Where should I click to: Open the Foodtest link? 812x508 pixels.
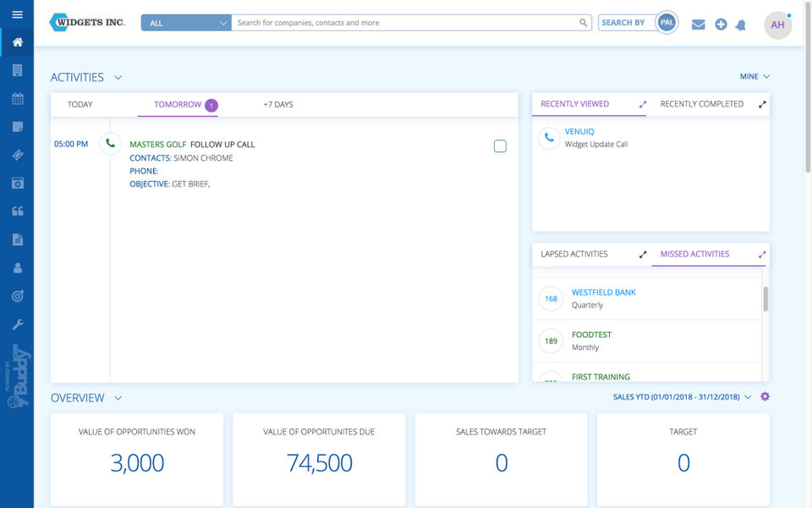coord(591,335)
